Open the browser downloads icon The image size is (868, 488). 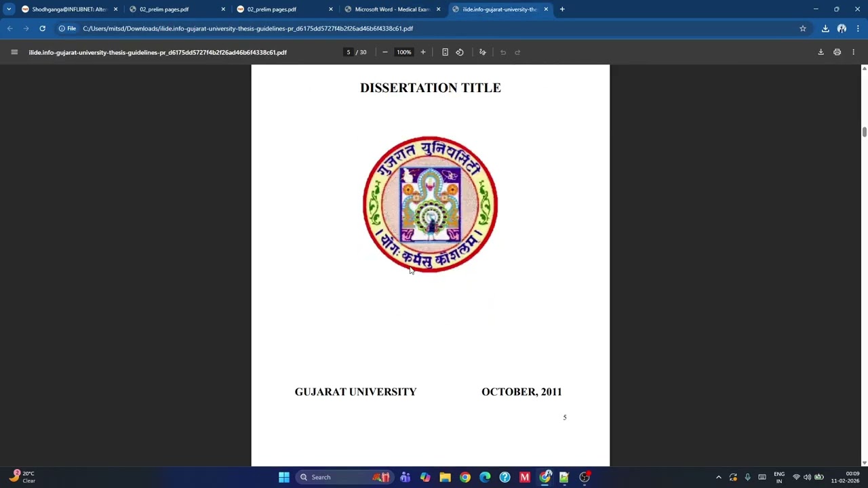[825, 28]
